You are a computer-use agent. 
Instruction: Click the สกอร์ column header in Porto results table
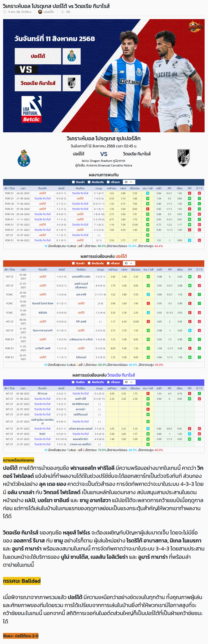62,269
